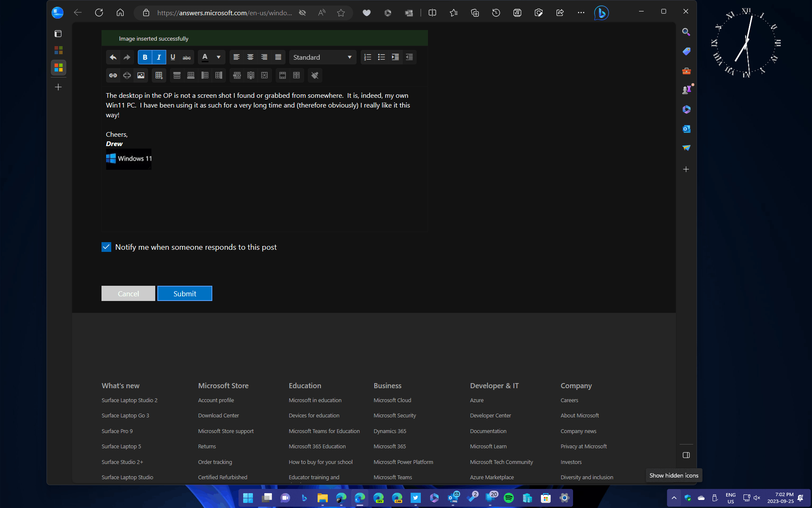812x508 pixels.
Task: Expand the font color dropdown arrow
Action: (219, 57)
